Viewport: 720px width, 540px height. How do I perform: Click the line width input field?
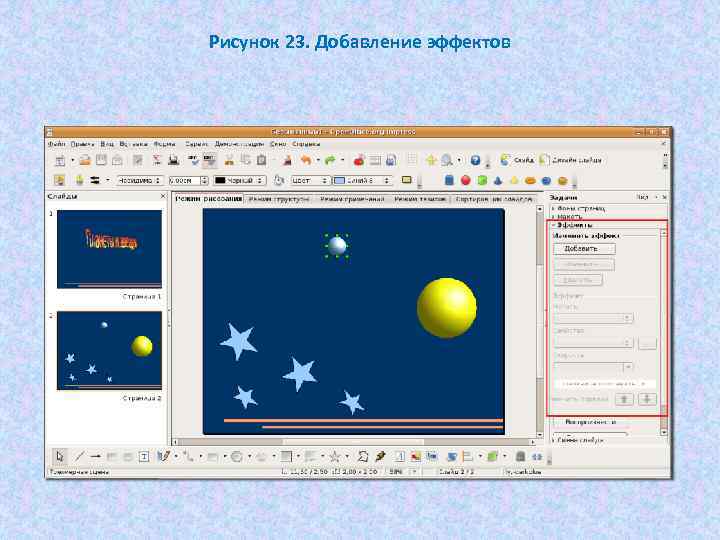185,180
